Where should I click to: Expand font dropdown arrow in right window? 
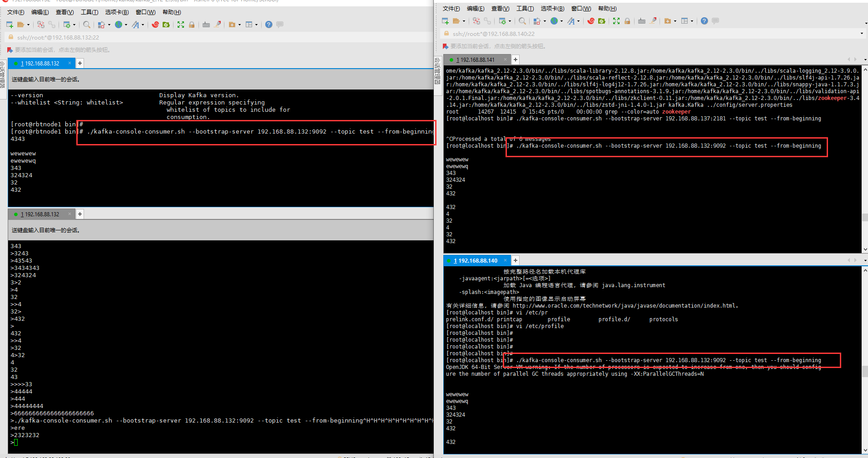point(578,21)
